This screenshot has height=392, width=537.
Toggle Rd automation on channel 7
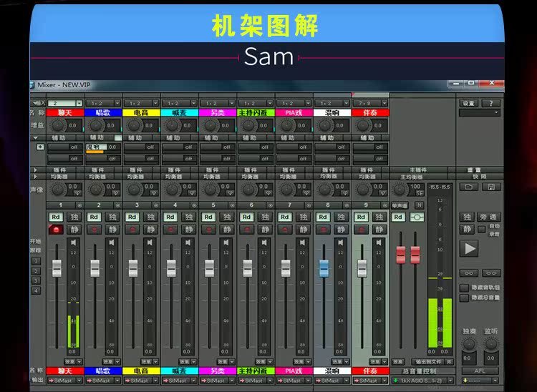(x=284, y=217)
